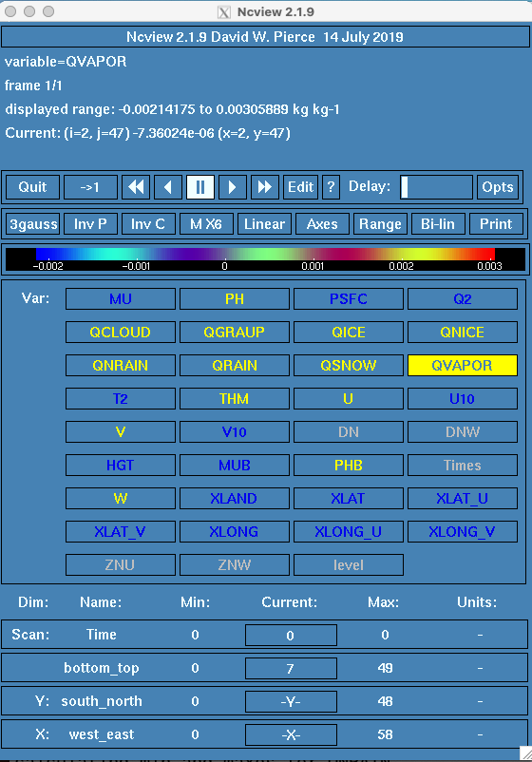532x762 pixels.
Task: Click the Axes button
Action: (322, 224)
